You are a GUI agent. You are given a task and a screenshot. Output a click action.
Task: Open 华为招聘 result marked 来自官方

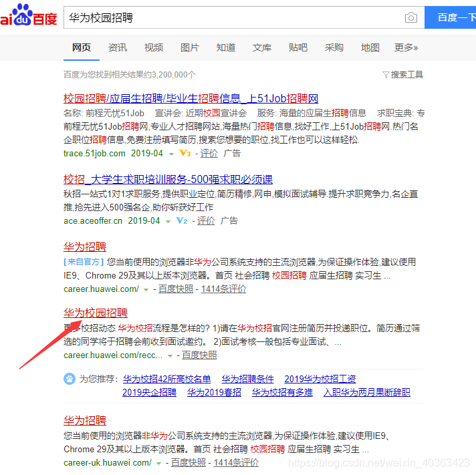click(x=85, y=247)
